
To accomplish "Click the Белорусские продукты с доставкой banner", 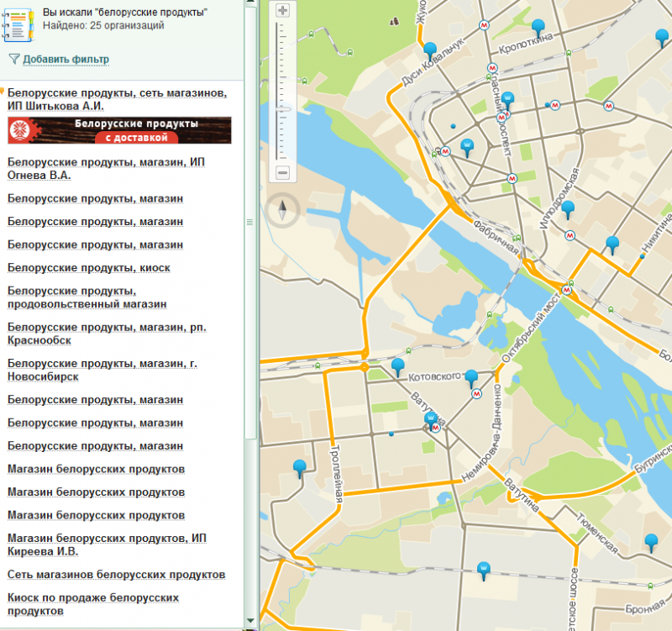I will [x=119, y=130].
